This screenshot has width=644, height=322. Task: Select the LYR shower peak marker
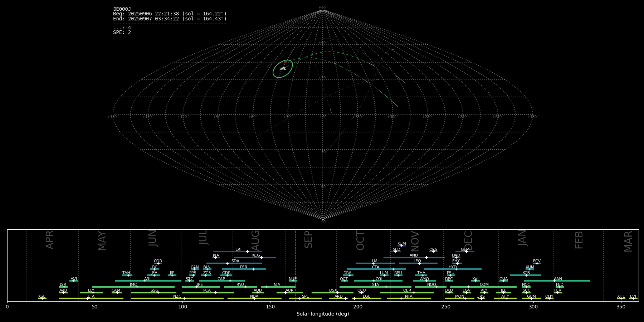[64, 287]
